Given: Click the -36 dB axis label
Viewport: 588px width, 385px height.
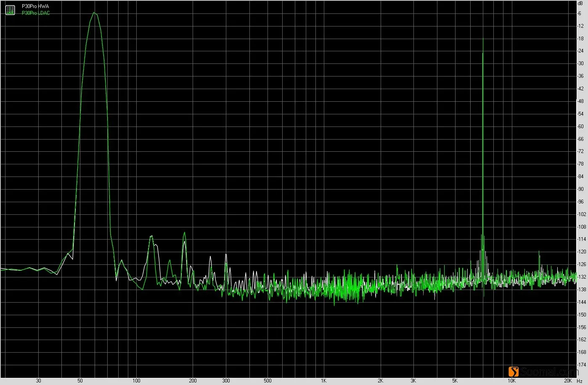Looking at the screenshot, I should pos(581,76).
